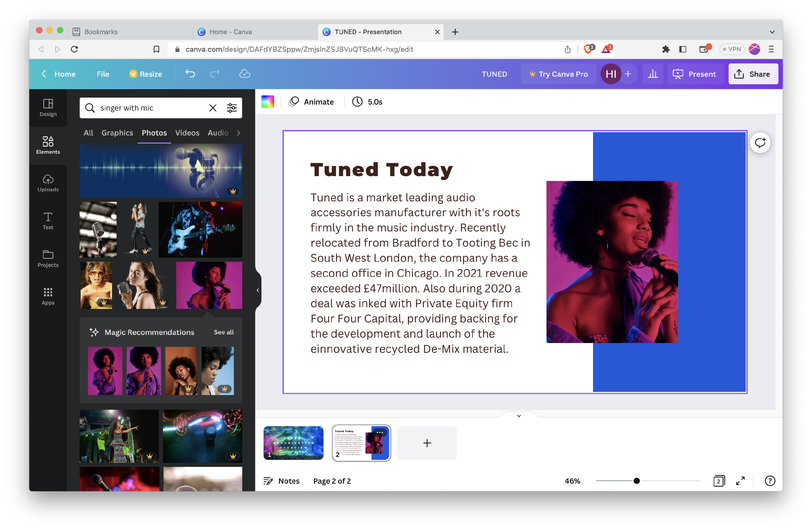Click See all magic recommendations
This screenshot has height=530, width=812.
pyautogui.click(x=224, y=332)
